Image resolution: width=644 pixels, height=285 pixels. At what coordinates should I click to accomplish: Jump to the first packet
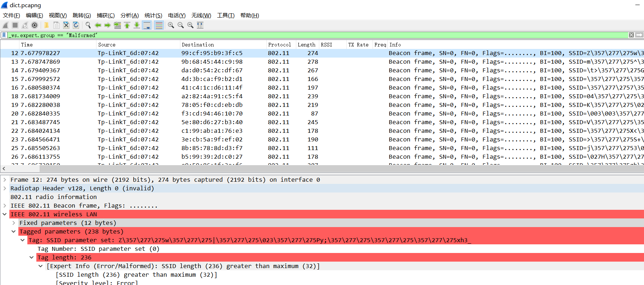coord(127,25)
